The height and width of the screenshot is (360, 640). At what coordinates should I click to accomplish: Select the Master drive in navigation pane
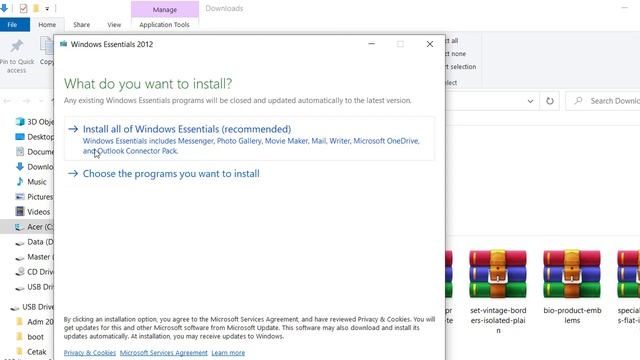point(33,257)
